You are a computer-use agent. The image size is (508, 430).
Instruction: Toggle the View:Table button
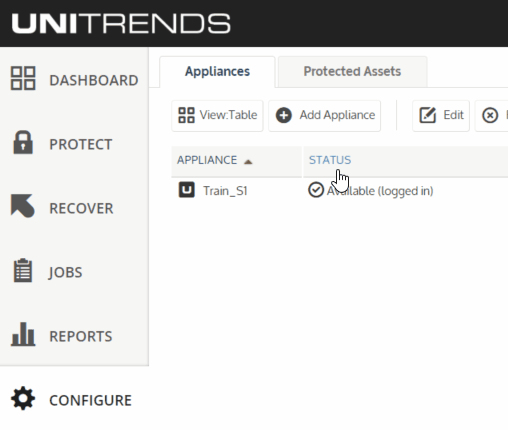217,116
